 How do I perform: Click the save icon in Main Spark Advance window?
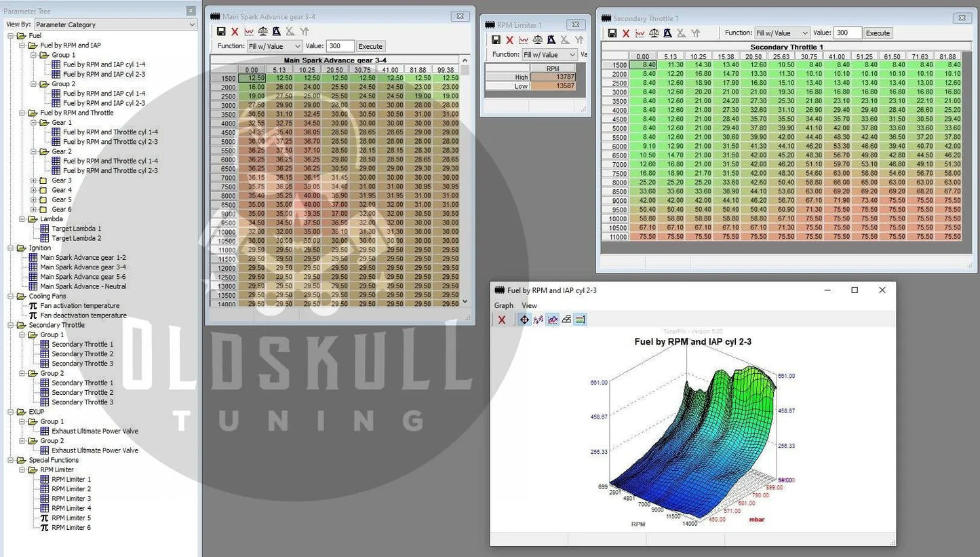point(221,32)
